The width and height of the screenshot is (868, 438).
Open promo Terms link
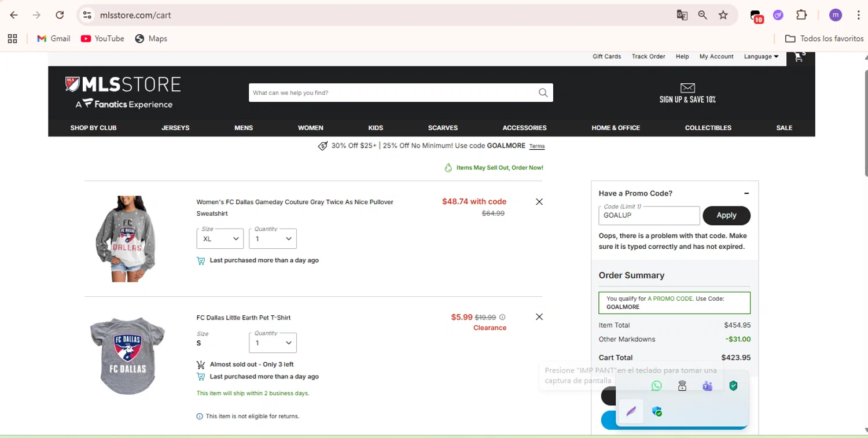click(537, 146)
